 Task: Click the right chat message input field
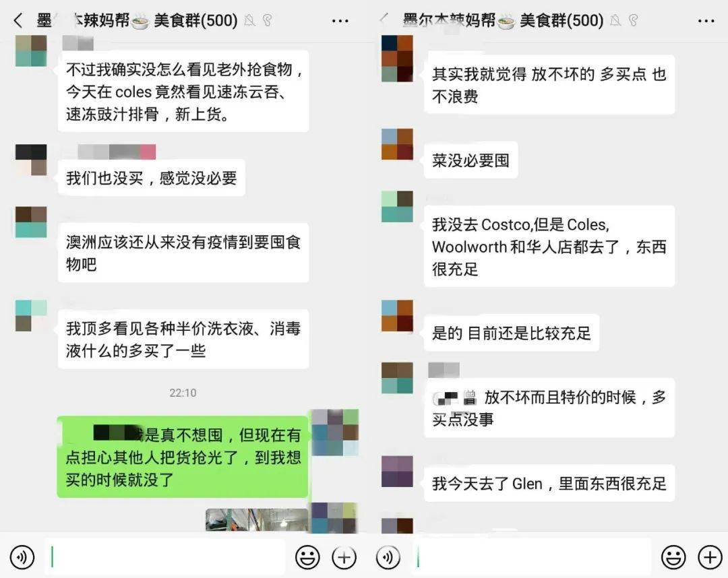click(530, 556)
